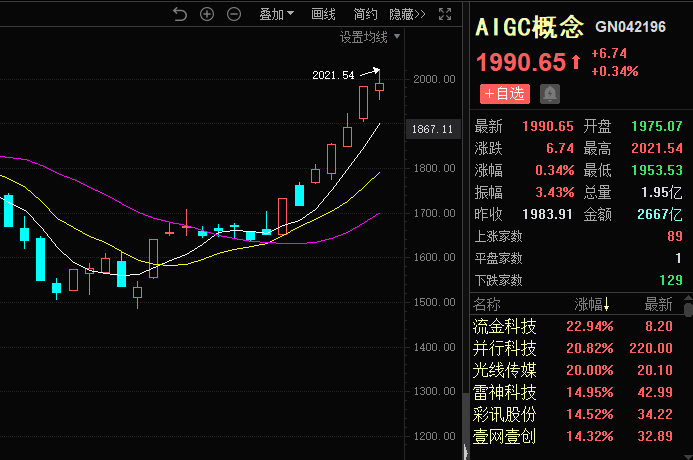Image resolution: width=693 pixels, height=460 pixels.
Task: Click the red up-arrow next to 1990.65
Action: [576, 63]
